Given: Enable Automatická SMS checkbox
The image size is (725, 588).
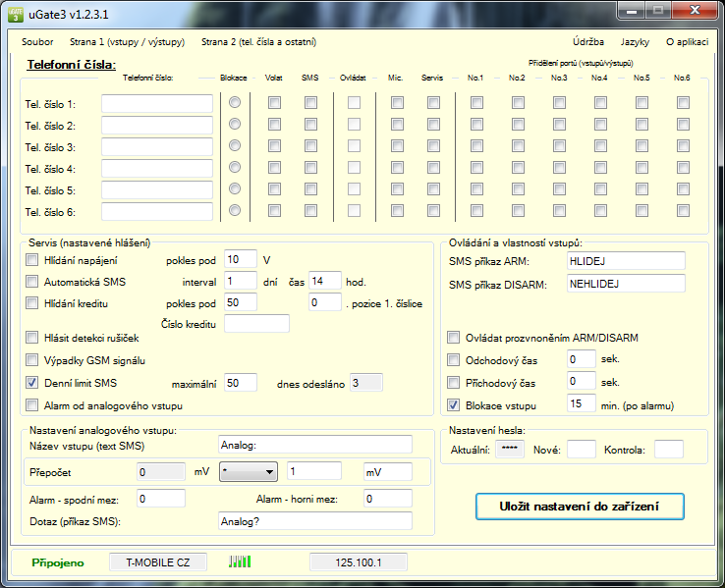Looking at the screenshot, I should (x=31, y=282).
